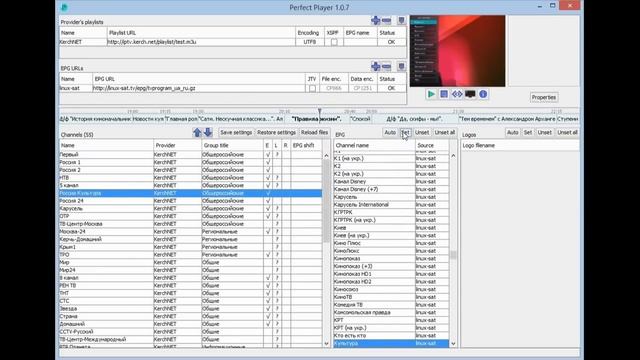This screenshot has width=640, height=360.
Task: Click the clear icon in EPG URLs header
Action: click(401, 66)
